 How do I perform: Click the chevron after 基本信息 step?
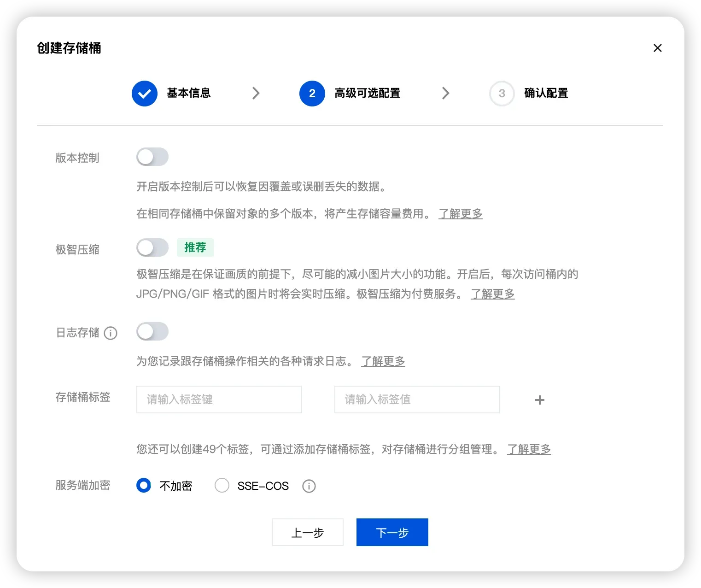point(256,94)
